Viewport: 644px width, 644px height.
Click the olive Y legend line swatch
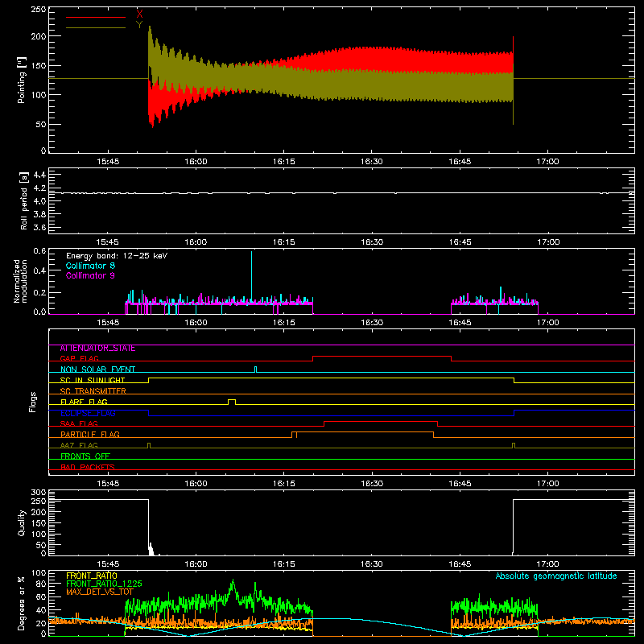[x=96, y=27]
